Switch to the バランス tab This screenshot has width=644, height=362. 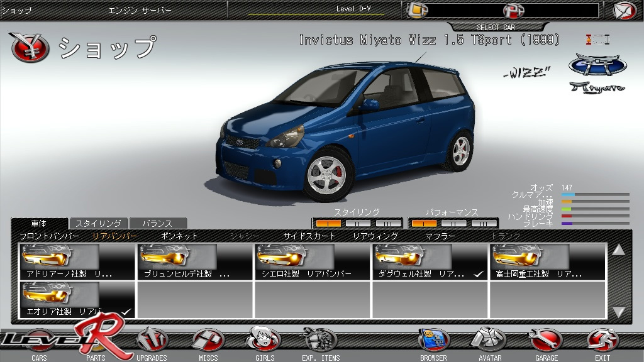coord(157,223)
